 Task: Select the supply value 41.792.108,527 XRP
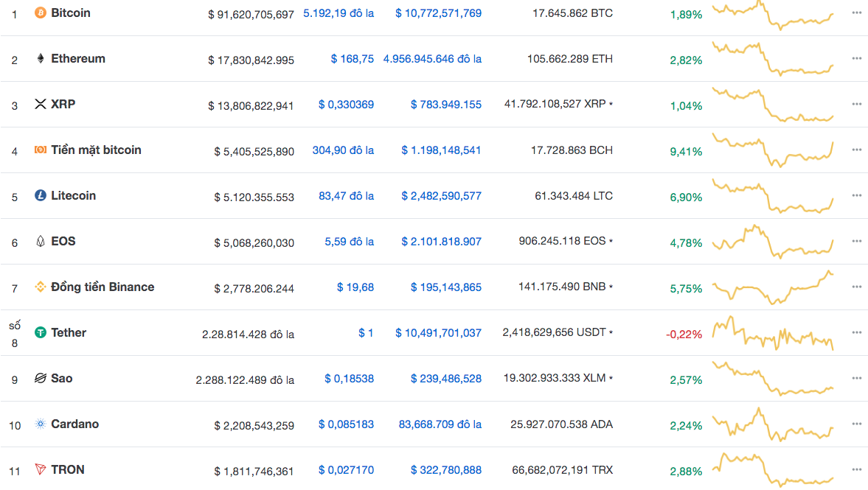point(555,104)
